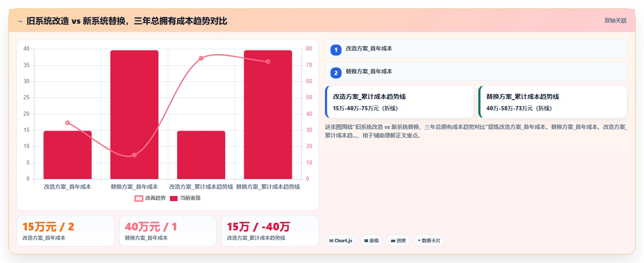Click the chart icon beside the page title
Viewport: 644px width, 263px height.
20,21
